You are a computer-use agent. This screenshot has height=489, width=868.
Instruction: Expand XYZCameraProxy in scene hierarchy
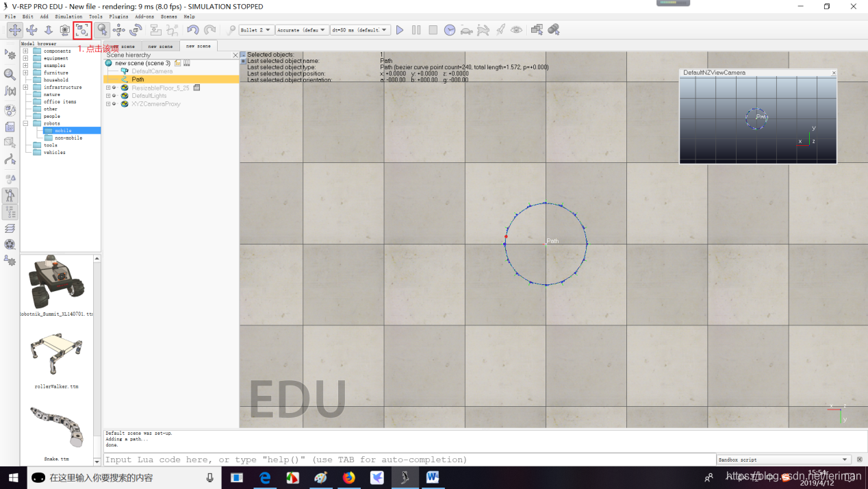(x=108, y=104)
